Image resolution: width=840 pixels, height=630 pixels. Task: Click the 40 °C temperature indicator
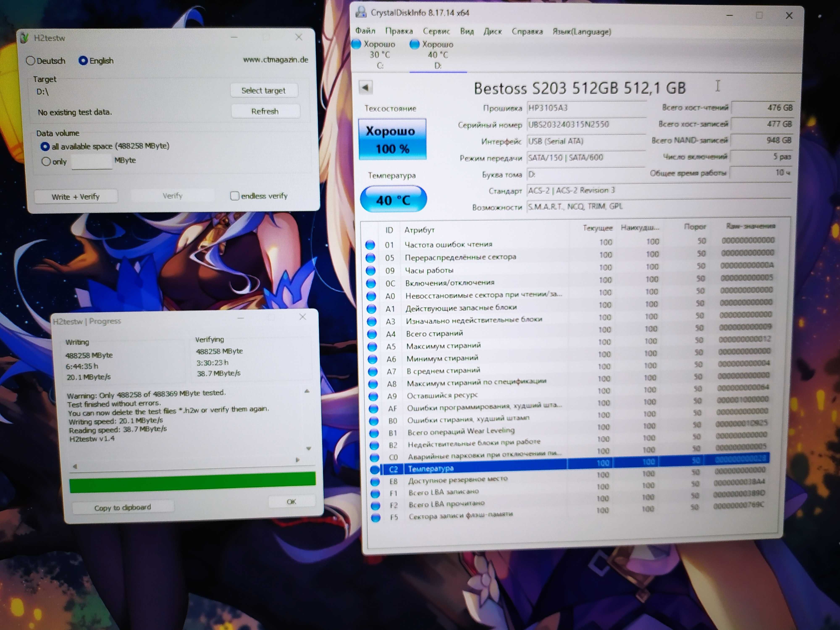pyautogui.click(x=393, y=199)
